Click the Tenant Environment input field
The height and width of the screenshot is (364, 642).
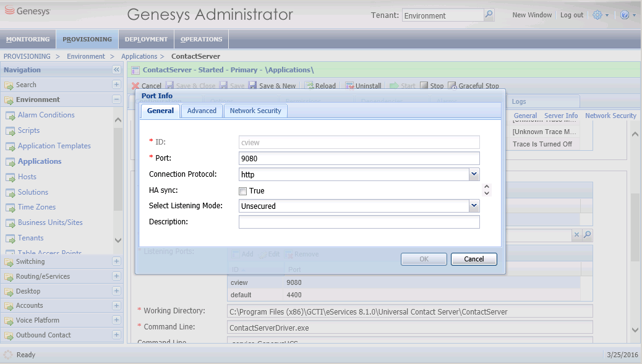point(443,15)
